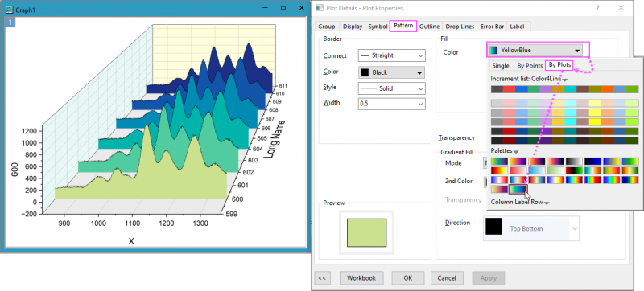This screenshot has height=291, width=644.
Task: Pick the blue-white-red palette starting the third row
Action: pyautogui.click(x=499, y=180)
